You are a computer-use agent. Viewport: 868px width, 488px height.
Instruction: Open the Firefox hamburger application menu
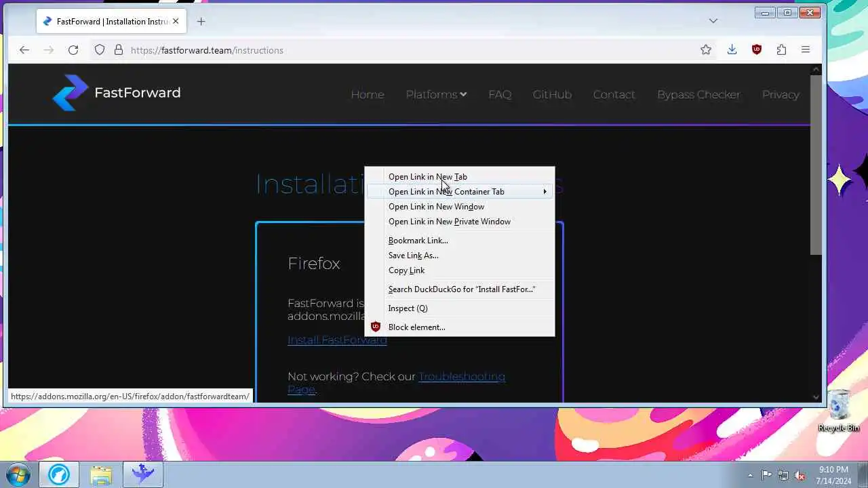point(806,49)
